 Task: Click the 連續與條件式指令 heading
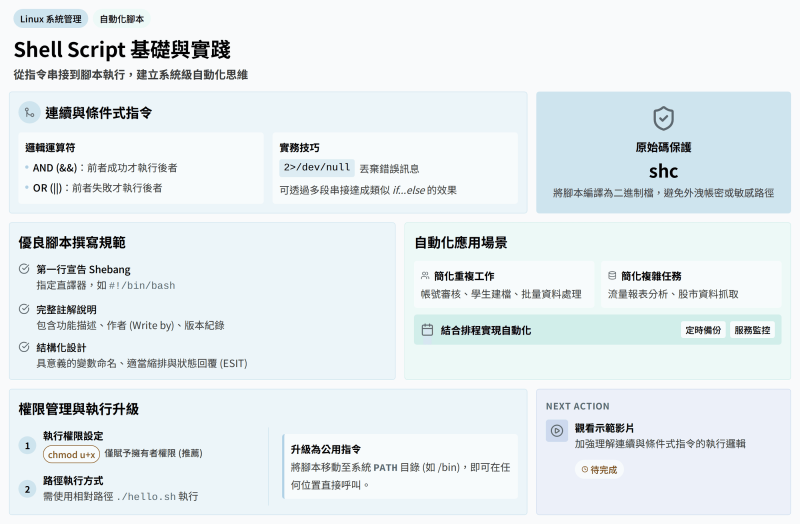98,113
